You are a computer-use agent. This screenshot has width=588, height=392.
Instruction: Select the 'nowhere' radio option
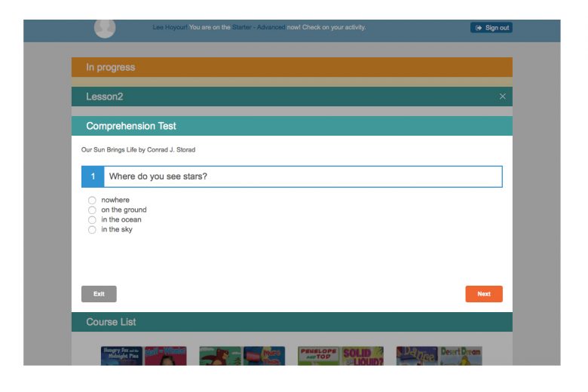coord(92,201)
